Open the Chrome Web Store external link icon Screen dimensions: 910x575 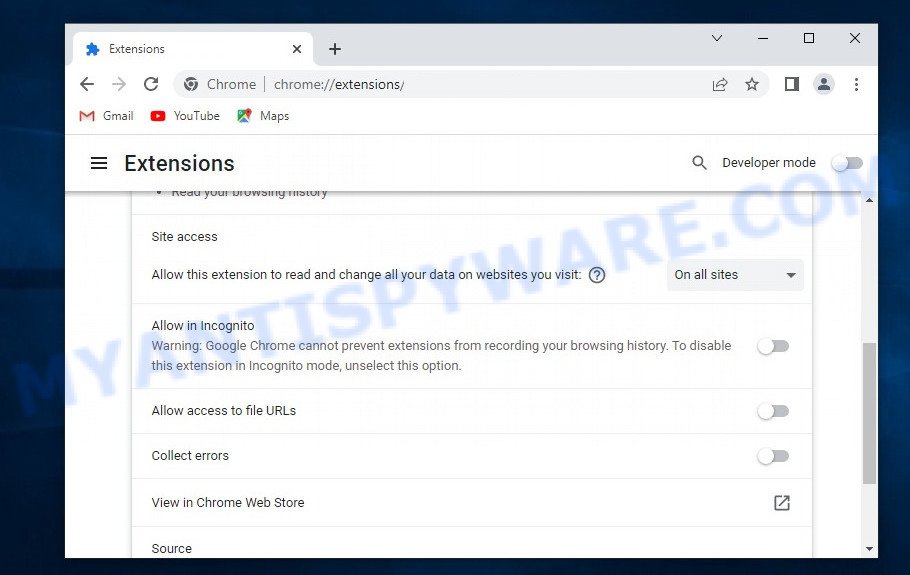coord(782,502)
